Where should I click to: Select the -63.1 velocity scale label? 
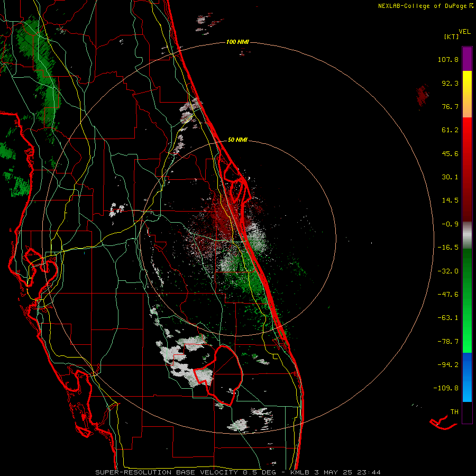pos(448,318)
